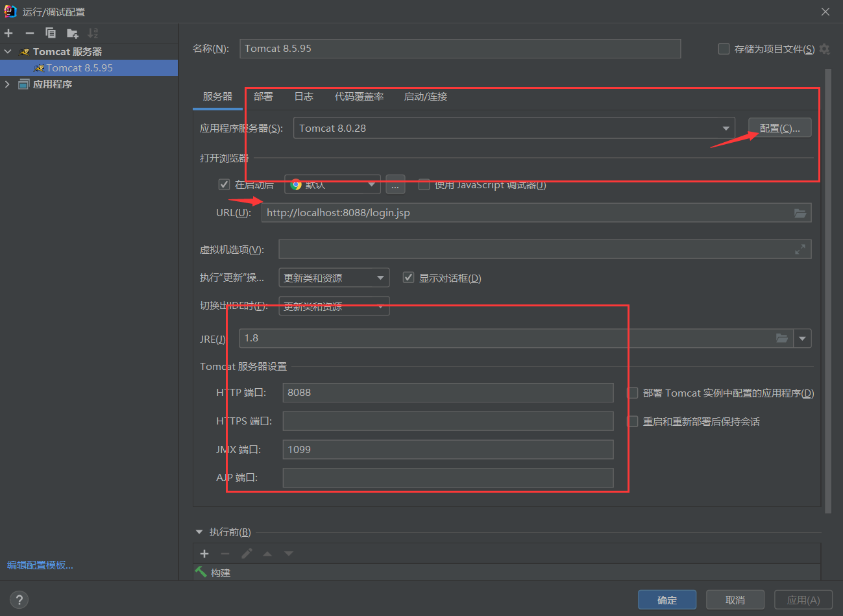Click the name field containing Tomcat 8.5.95
This screenshot has height=616, width=843.
pos(460,49)
